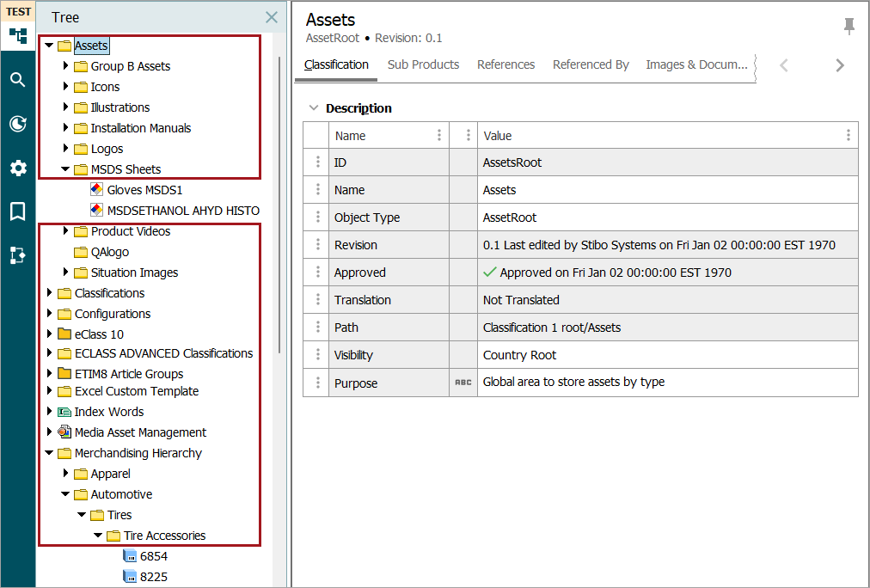The height and width of the screenshot is (588, 870).
Task: Select the Gloves MSDS1 asset
Action: pyautogui.click(x=144, y=190)
